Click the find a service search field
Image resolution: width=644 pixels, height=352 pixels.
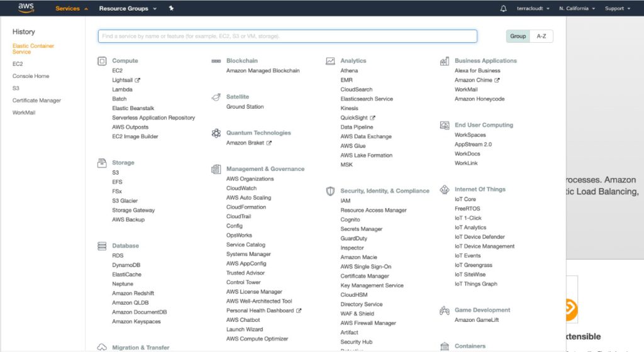click(287, 36)
